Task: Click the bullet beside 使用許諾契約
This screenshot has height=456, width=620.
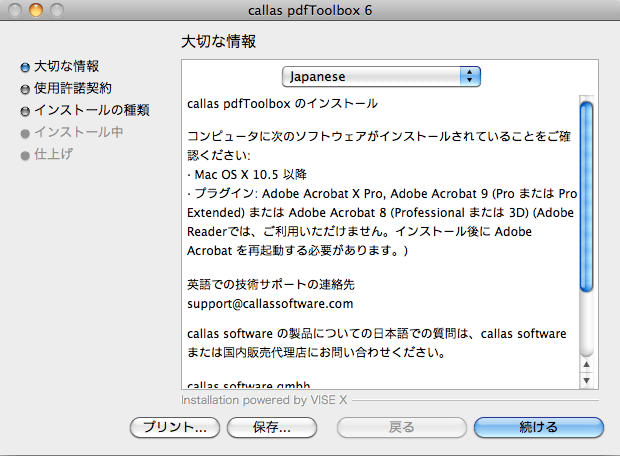Action: pos(25,90)
